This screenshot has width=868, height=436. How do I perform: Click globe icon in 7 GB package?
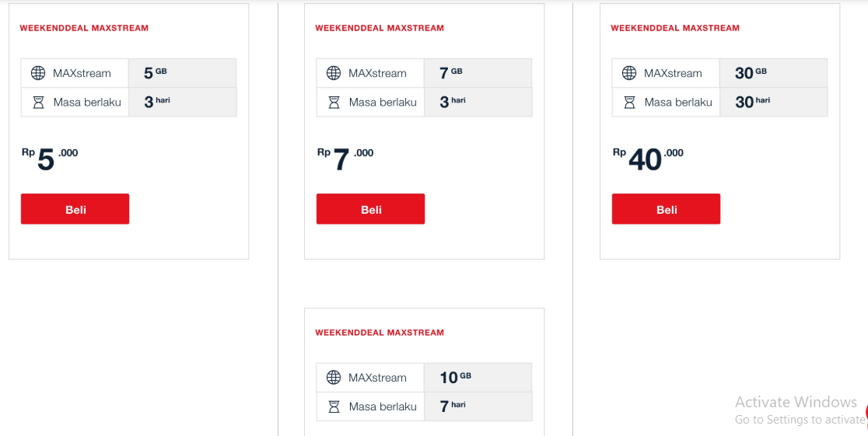334,73
